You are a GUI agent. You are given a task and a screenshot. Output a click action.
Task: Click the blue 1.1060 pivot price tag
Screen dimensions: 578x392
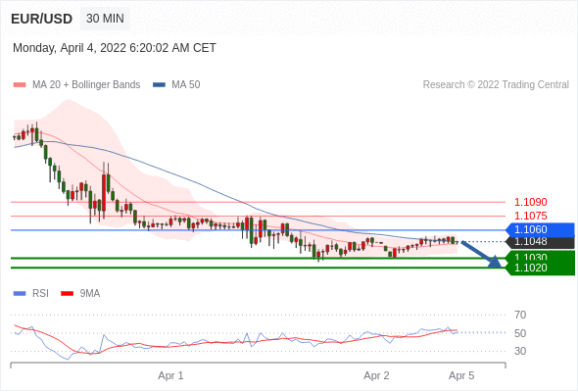(x=541, y=229)
